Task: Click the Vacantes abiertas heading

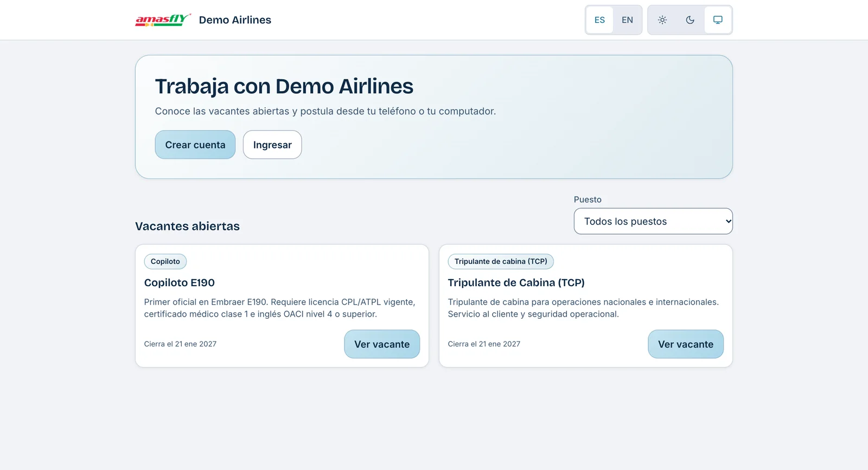Action: click(x=187, y=226)
